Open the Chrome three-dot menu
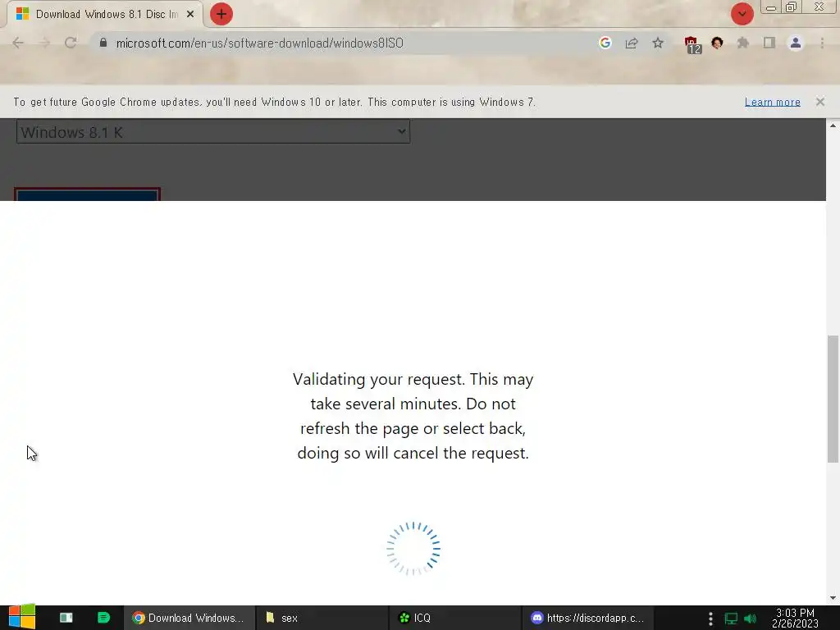The height and width of the screenshot is (630, 840). [x=822, y=43]
